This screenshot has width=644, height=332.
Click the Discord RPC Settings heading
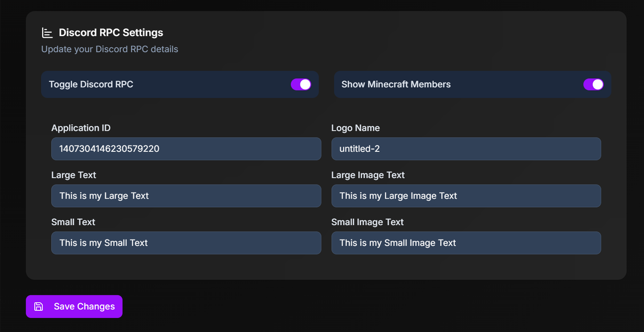(x=111, y=33)
